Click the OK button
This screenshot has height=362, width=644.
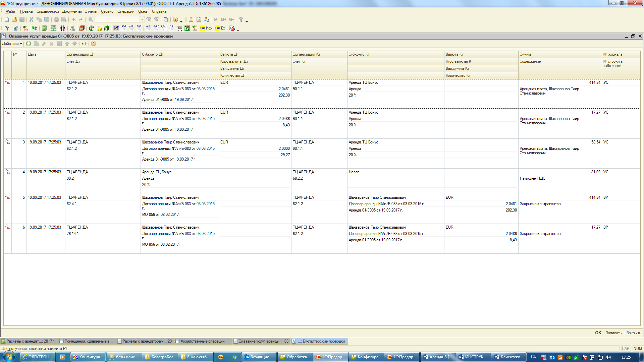598,333
